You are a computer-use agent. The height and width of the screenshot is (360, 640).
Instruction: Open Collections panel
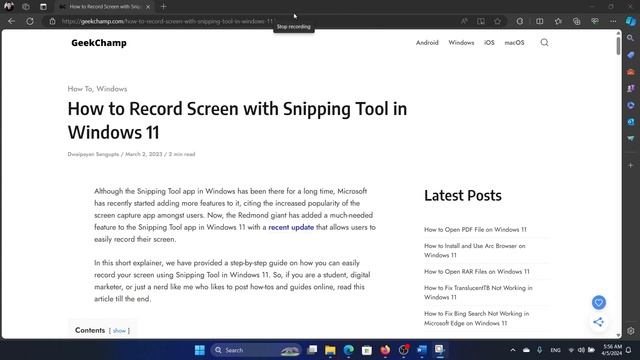(x=576, y=21)
